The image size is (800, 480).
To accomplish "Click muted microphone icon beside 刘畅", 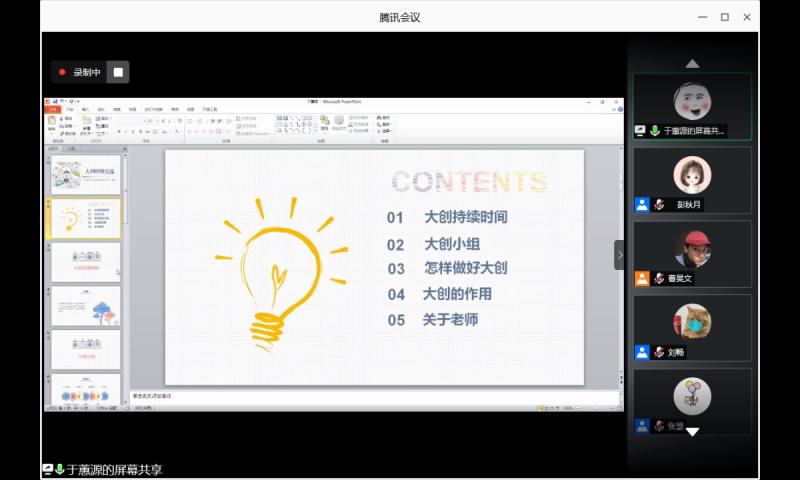I will [659, 352].
